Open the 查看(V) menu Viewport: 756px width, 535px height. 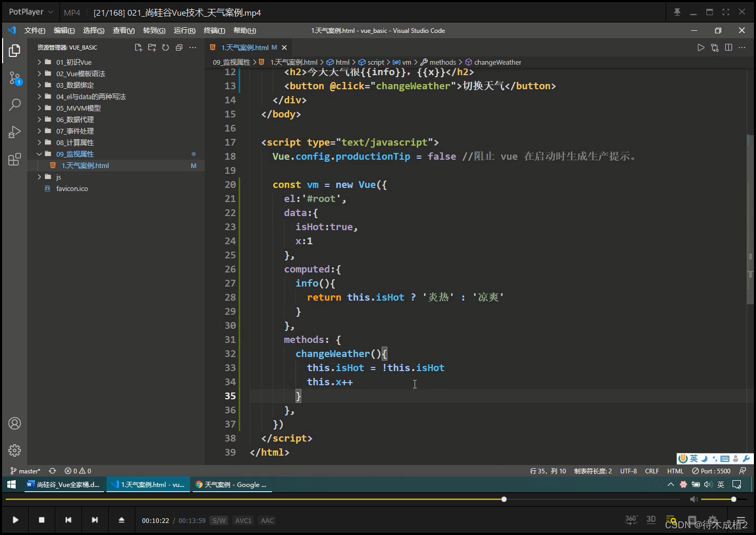(124, 31)
